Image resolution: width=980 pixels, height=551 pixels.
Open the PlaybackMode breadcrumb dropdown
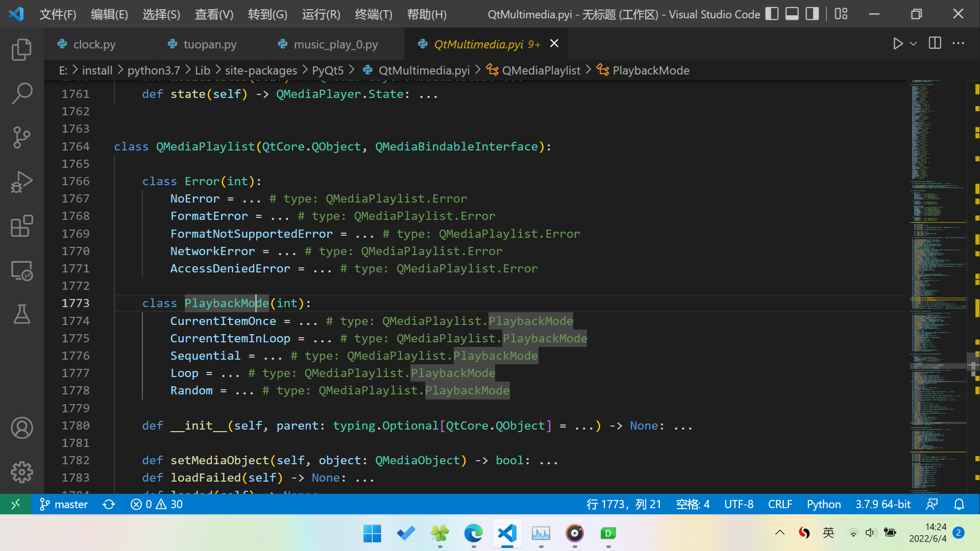click(x=650, y=70)
